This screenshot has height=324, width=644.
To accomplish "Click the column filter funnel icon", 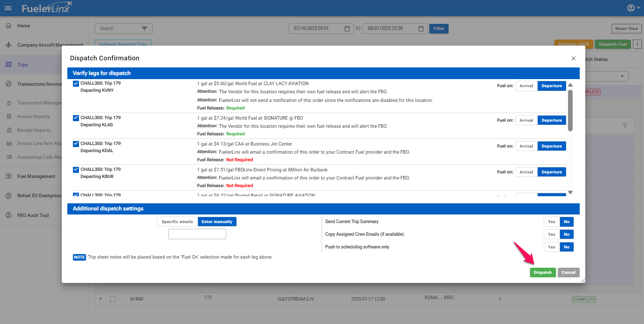I will click(x=625, y=125).
